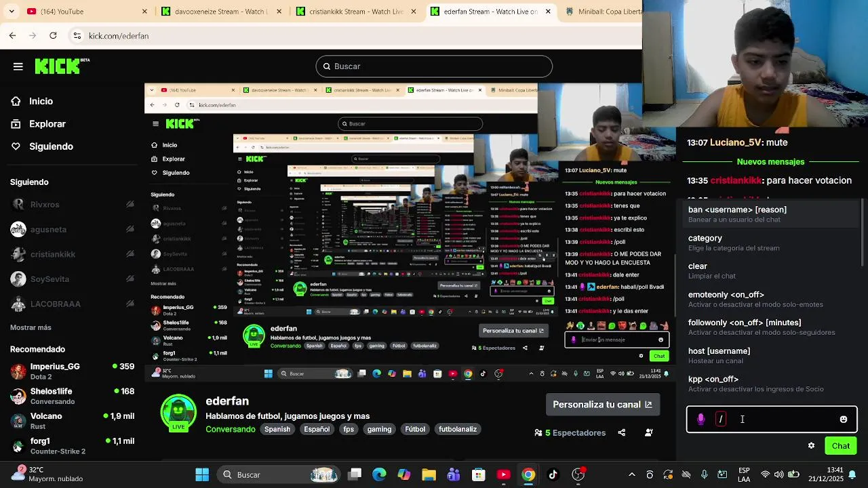868x488 pixels.
Task: Reload the kick.com/ederfan page
Action: pos(53,35)
